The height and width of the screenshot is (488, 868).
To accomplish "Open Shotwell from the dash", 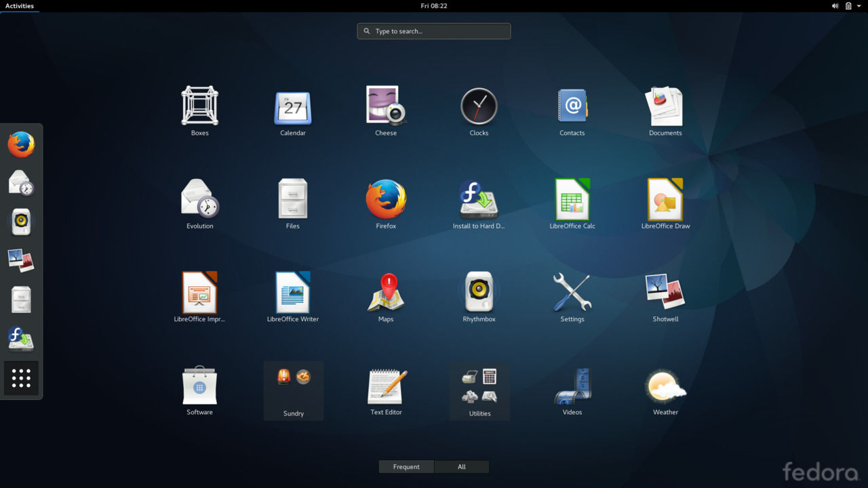I will click(21, 261).
